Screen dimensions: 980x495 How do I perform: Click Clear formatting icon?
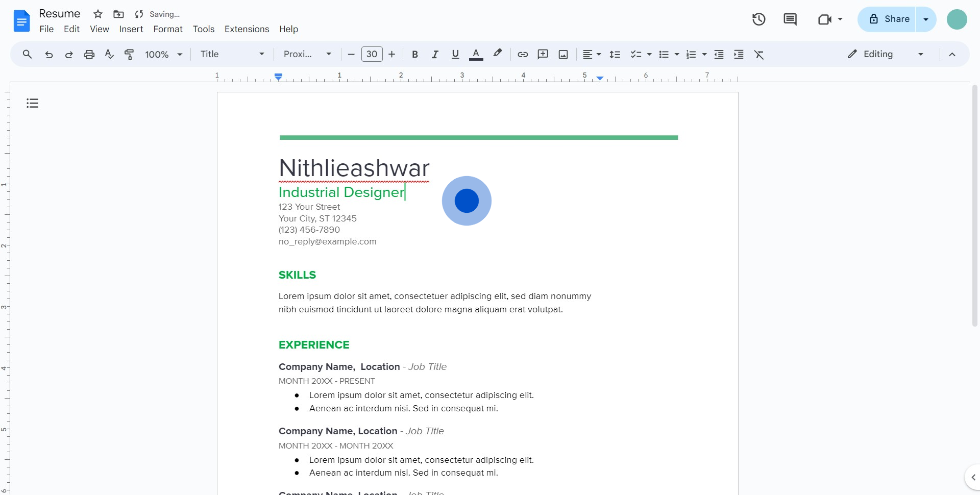759,55
